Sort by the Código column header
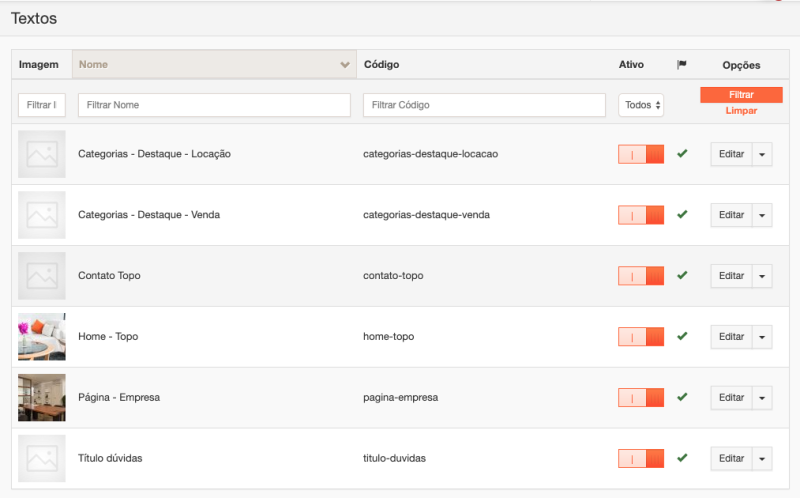Screen dimensions: 800x498 (x=382, y=65)
